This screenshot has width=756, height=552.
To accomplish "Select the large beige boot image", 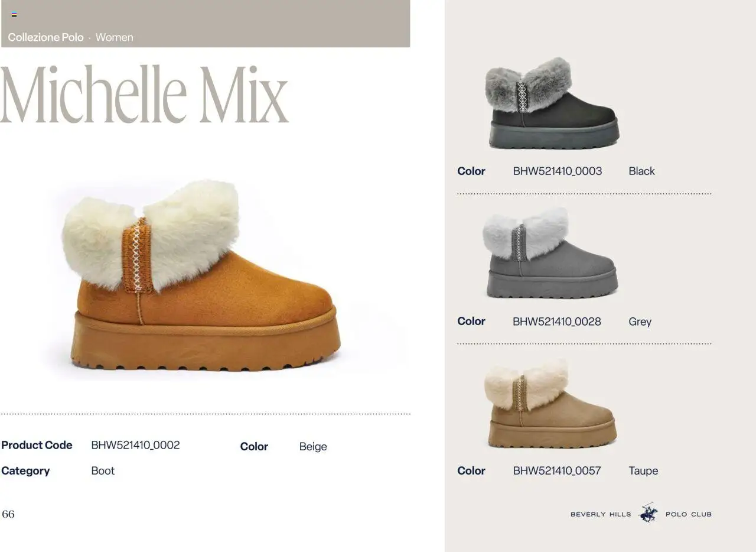I will 201,276.
